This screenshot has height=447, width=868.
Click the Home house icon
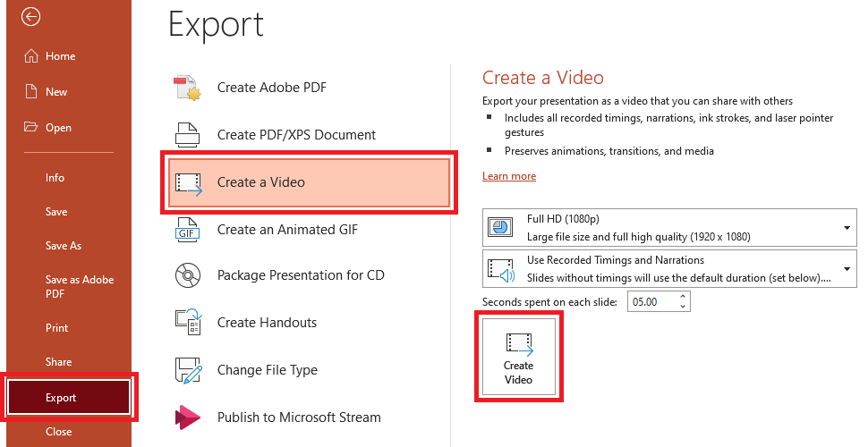(x=31, y=55)
